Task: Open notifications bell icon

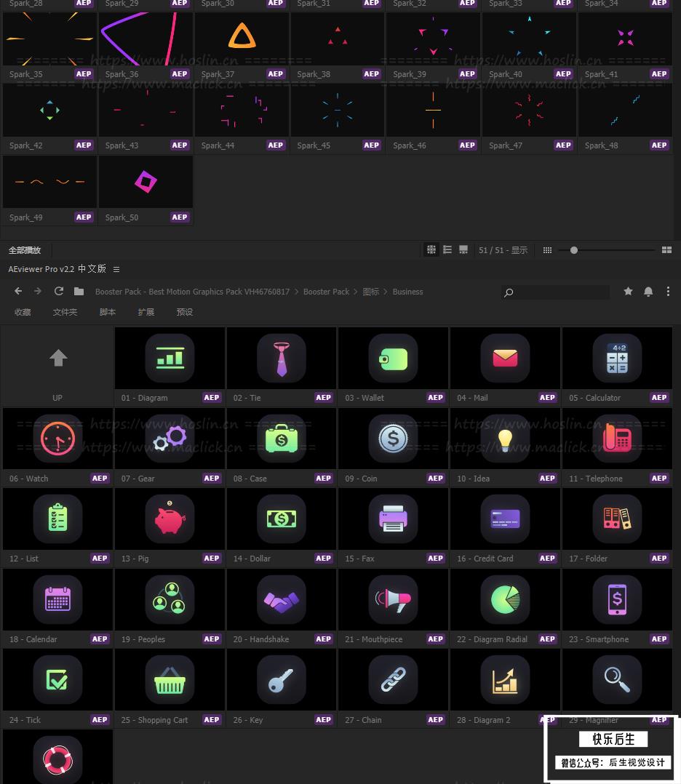Action: (x=648, y=292)
